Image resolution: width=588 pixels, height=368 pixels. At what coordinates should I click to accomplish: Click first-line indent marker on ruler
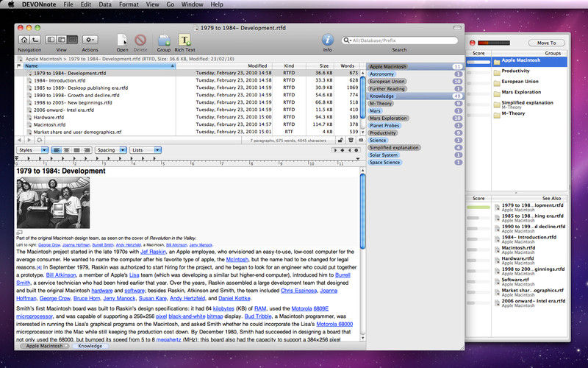16,158
